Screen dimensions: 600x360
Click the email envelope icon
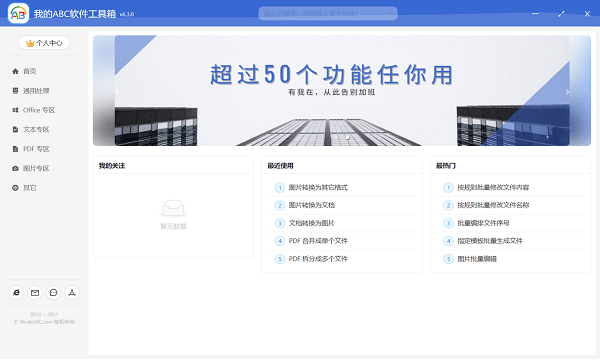35,293
